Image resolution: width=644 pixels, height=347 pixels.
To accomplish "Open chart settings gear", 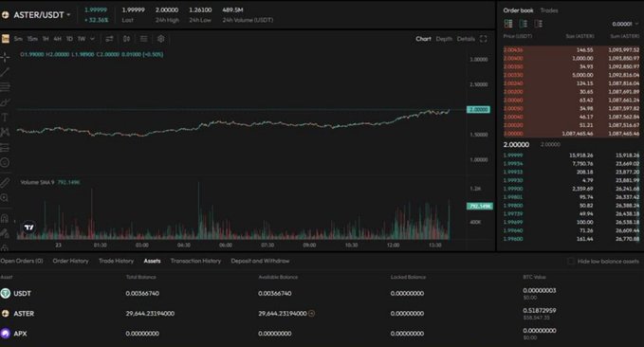I will click(x=161, y=39).
